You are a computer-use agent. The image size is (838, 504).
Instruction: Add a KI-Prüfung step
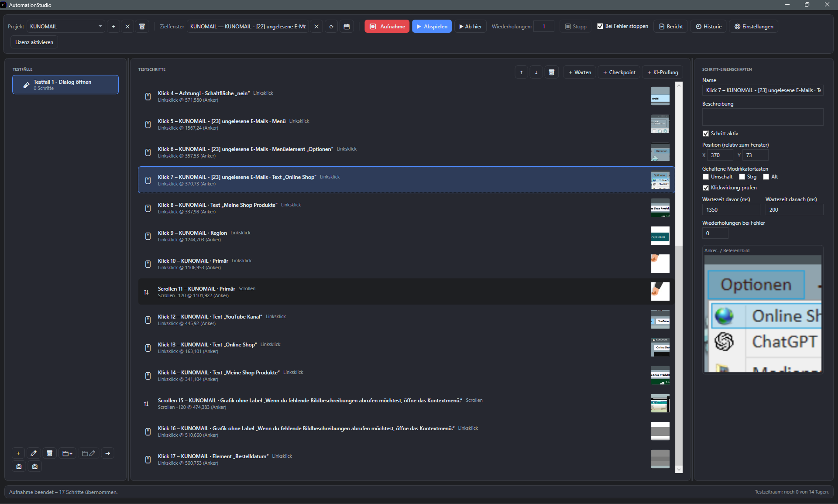tap(663, 72)
